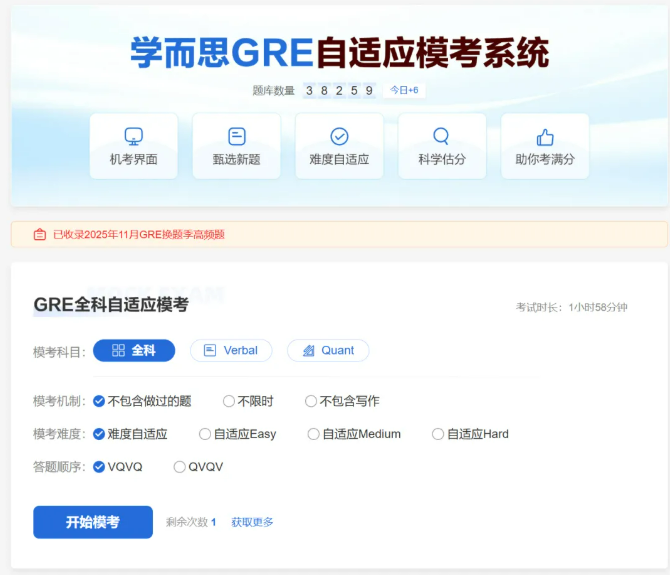This screenshot has height=575, width=670.
Task: Click the red briefcase notice icon
Action: [39, 235]
